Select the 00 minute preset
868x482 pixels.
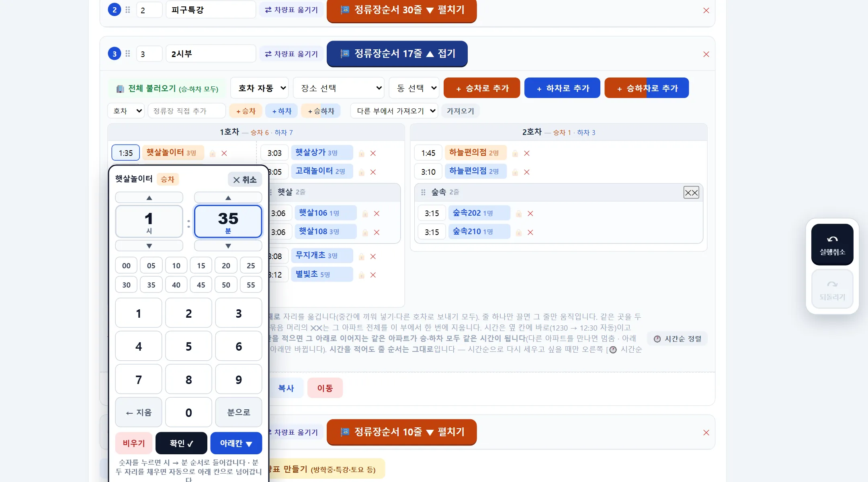[x=126, y=266]
